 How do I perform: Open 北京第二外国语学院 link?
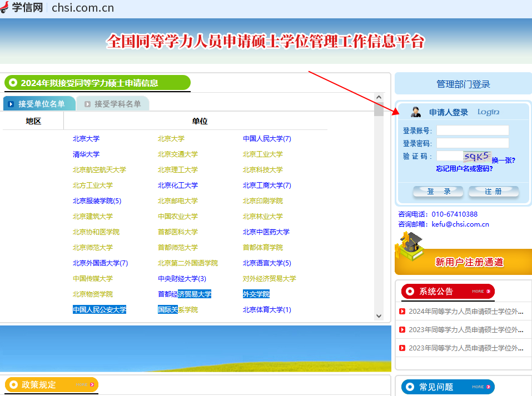point(188,263)
